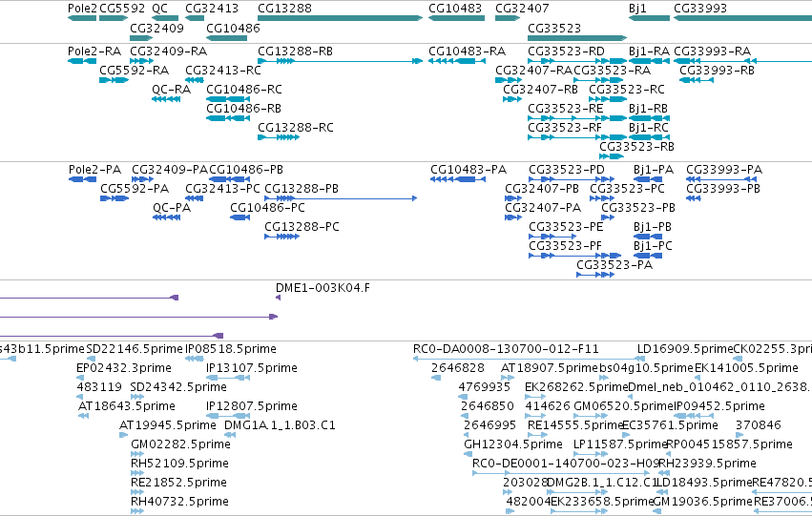Select protein CG10483-PA
Screen dimensions: 812x516
(458, 179)
